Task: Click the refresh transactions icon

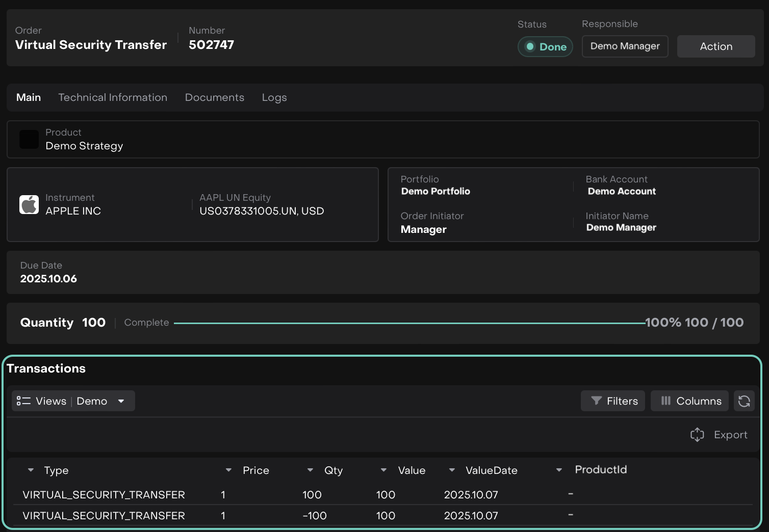Action: click(744, 401)
